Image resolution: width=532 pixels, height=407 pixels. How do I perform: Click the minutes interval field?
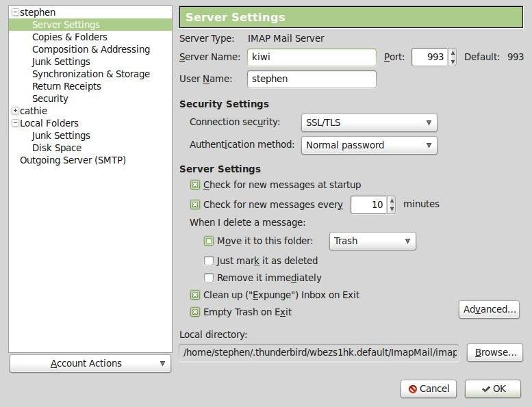tap(369, 205)
